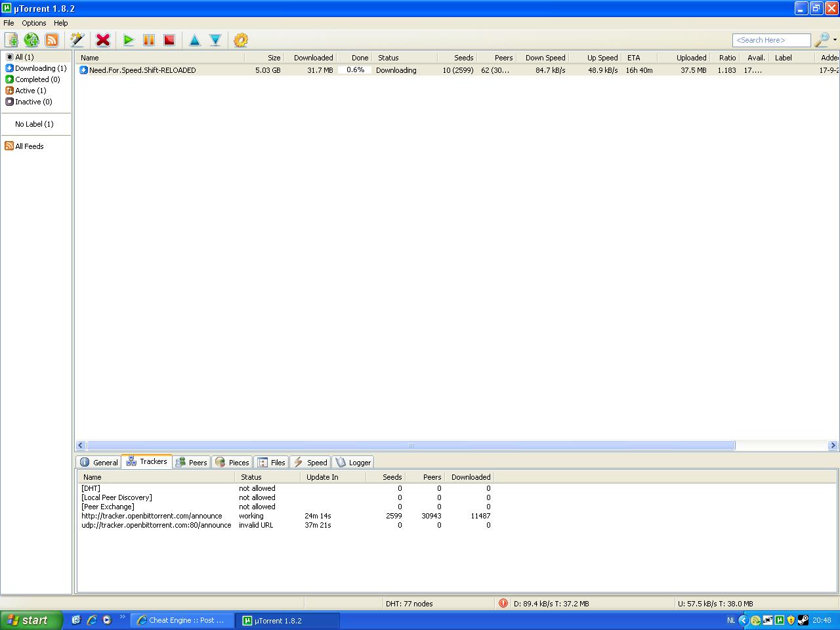Image resolution: width=840 pixels, height=630 pixels.
Task: Click the Create New Torrent wand icon
Action: (77, 40)
